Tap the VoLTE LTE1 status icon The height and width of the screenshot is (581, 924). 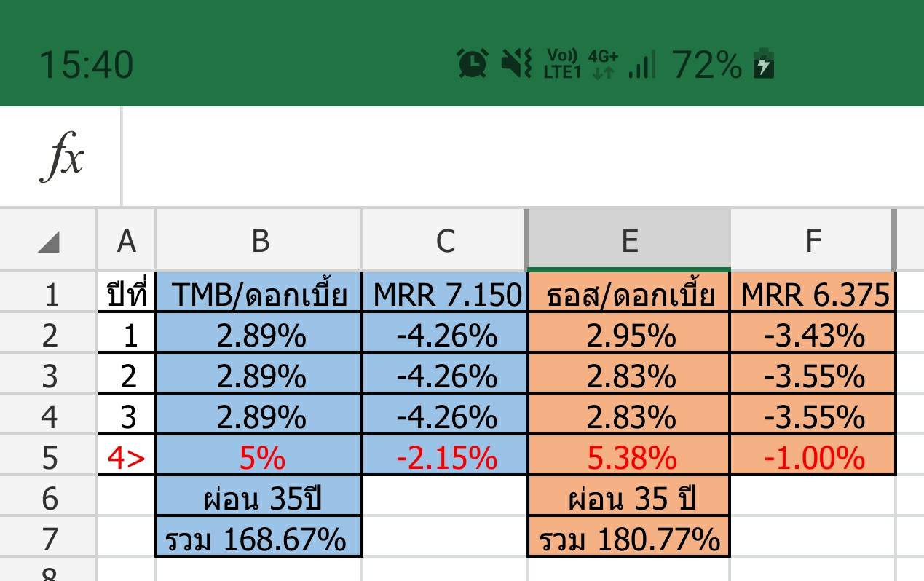coord(563,64)
